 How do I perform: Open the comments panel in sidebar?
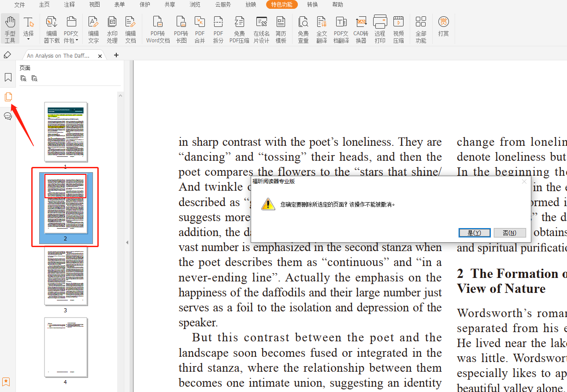(x=8, y=116)
